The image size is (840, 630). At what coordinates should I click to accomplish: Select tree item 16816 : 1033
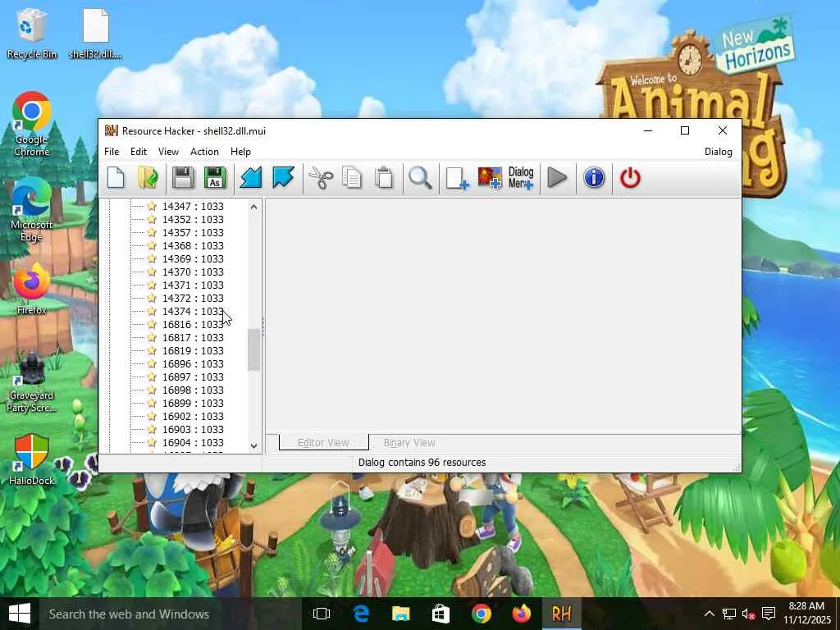(x=193, y=324)
